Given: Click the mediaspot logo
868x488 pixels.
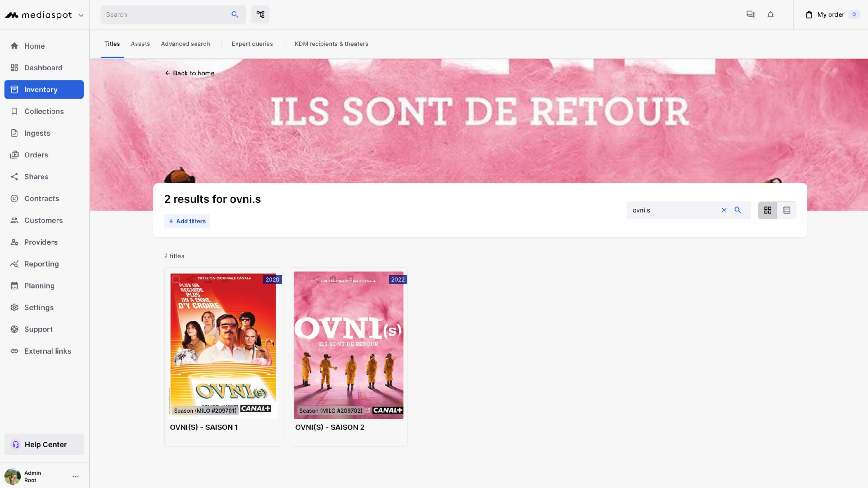Looking at the screenshot, I should 38,15.
